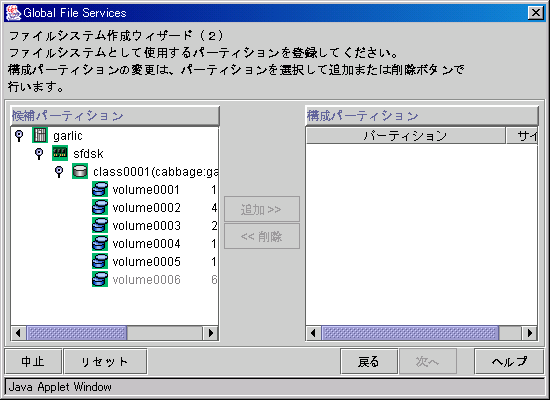This screenshot has width=550, height=400.
Task: Select volume0002 partition
Action: [146, 208]
